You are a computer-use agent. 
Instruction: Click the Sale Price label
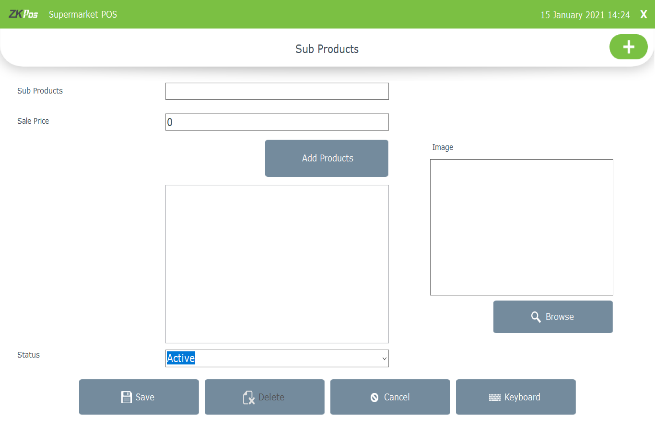(x=33, y=121)
